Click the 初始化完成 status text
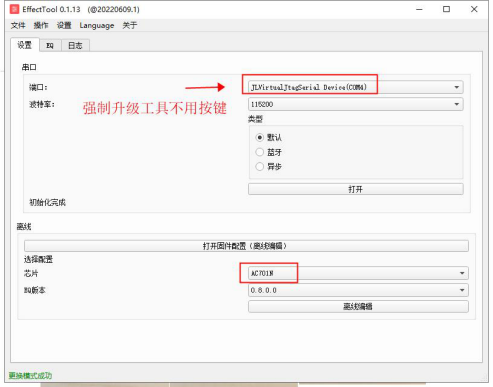This screenshot has width=493, height=387. coord(47,202)
